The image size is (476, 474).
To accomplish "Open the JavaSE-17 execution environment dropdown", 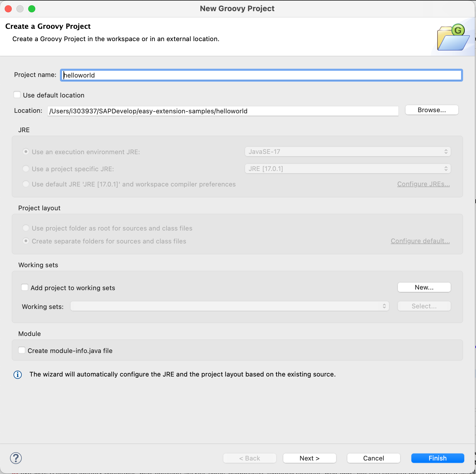I will pos(348,152).
